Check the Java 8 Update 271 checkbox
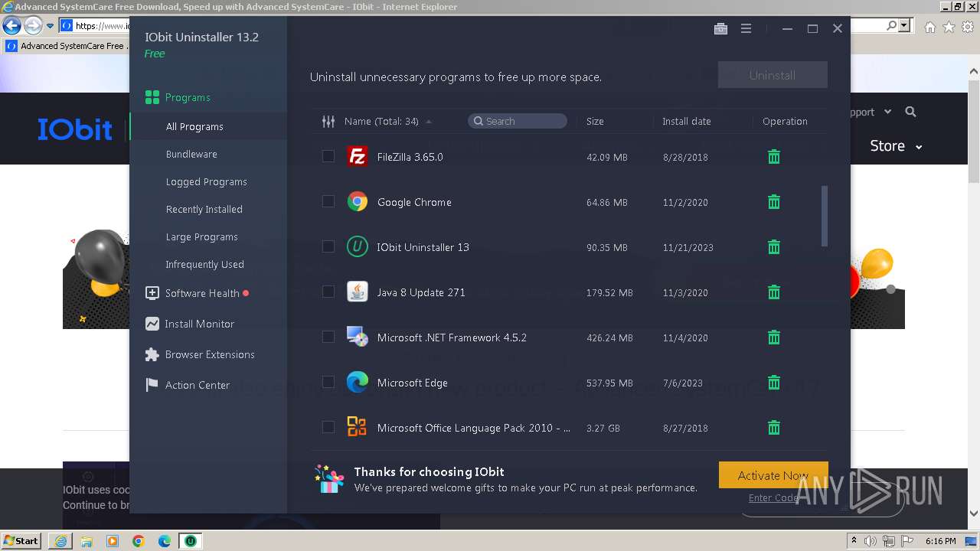 [328, 292]
